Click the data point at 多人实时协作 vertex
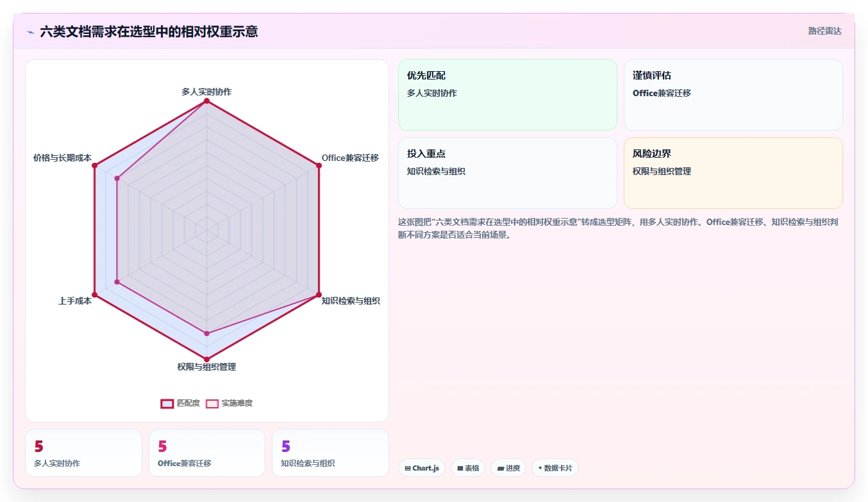Viewport: 868px width, 502px height. 206,101
